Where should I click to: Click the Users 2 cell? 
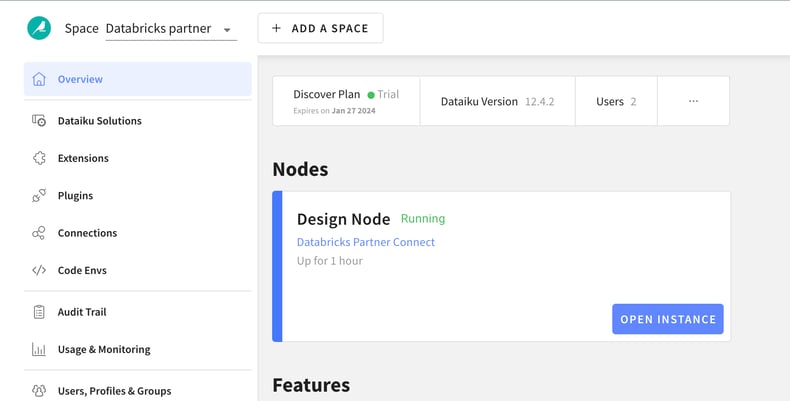coord(616,101)
